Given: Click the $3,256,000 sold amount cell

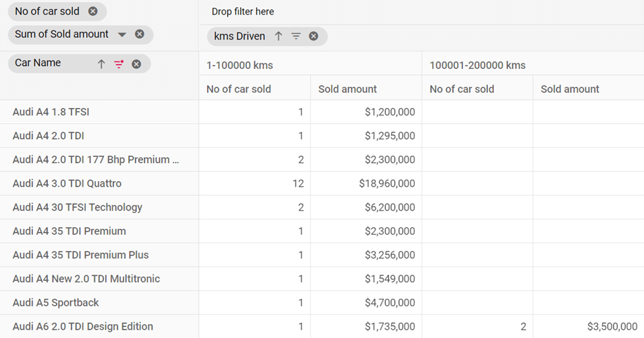Looking at the screenshot, I should (366, 255).
